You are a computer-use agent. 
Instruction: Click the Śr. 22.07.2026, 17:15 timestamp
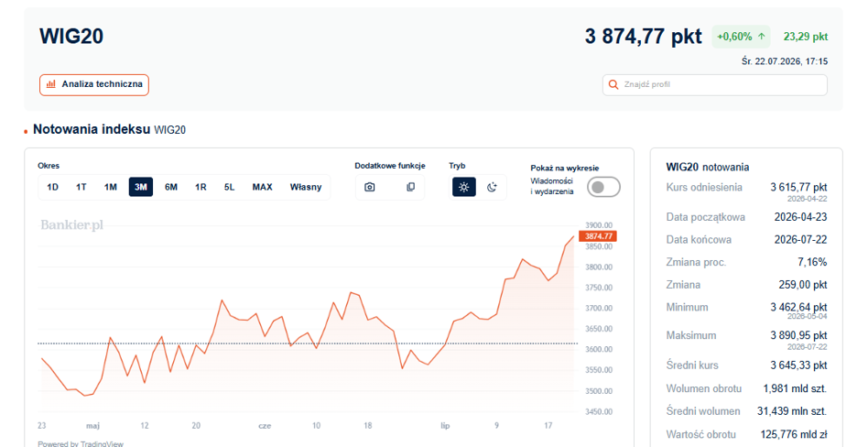pyautogui.click(x=785, y=61)
